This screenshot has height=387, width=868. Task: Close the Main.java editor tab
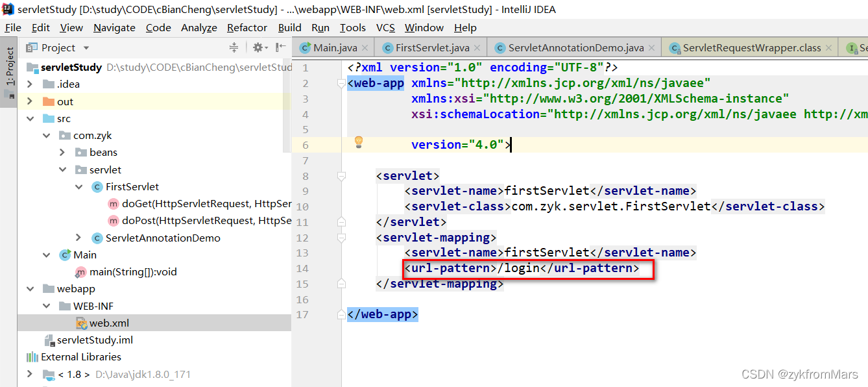pyautogui.click(x=365, y=47)
